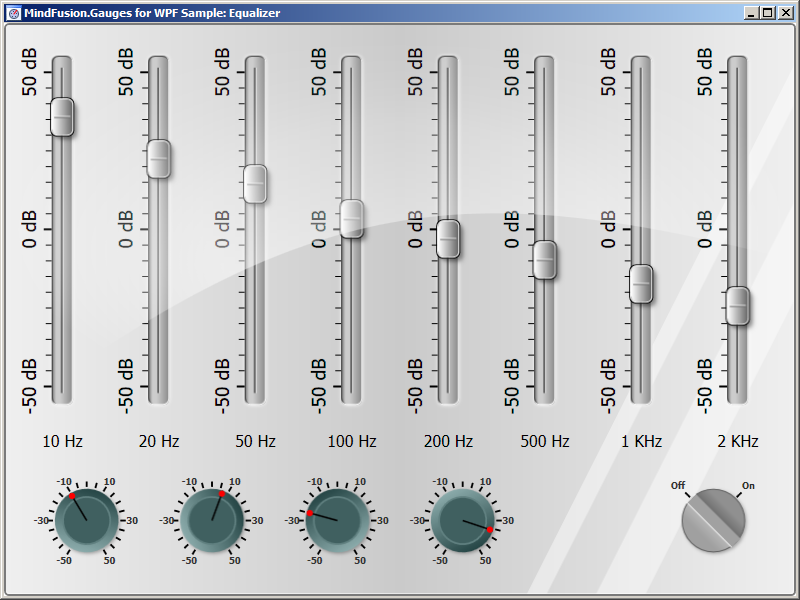The width and height of the screenshot is (800, 600).
Task: Toggle the Off/On rotary power switch
Action: (713, 521)
